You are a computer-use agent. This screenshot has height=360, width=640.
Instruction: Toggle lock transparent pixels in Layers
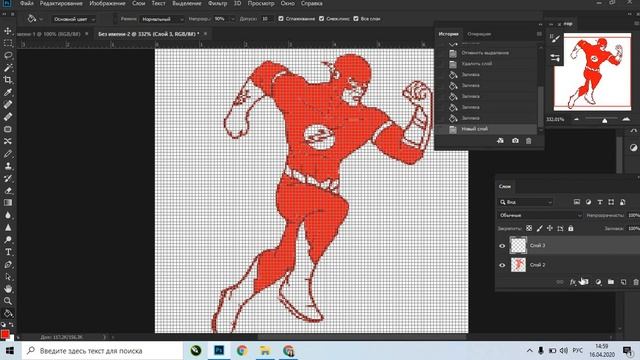coord(529,229)
